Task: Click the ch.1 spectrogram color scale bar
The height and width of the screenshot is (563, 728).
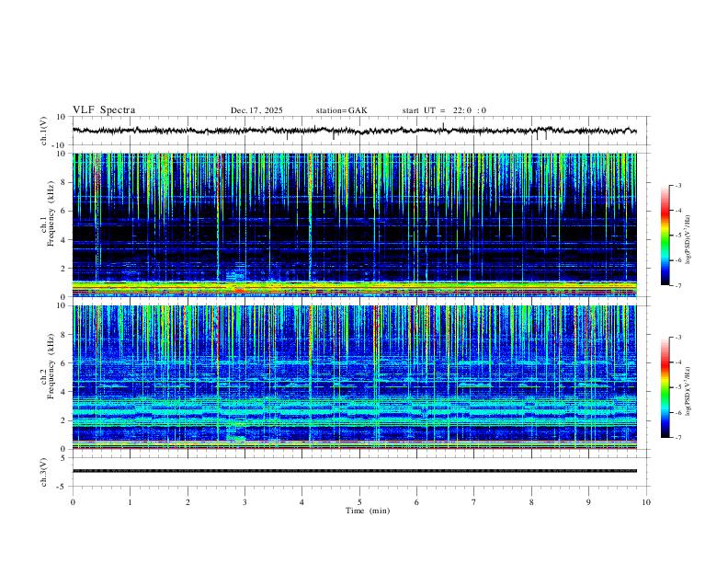Action: [x=665, y=236]
